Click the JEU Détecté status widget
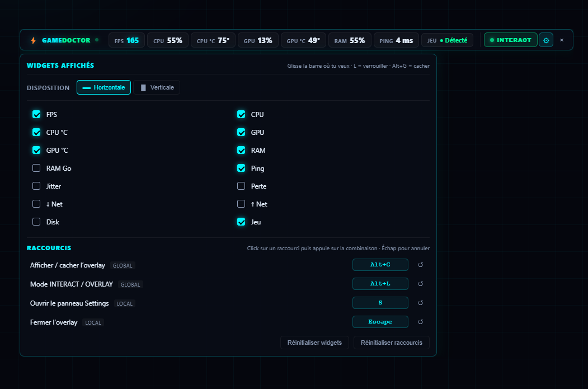The image size is (588, 389). [448, 40]
